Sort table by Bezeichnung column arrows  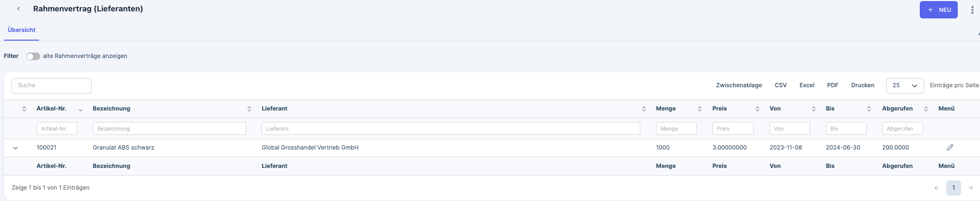249,109
